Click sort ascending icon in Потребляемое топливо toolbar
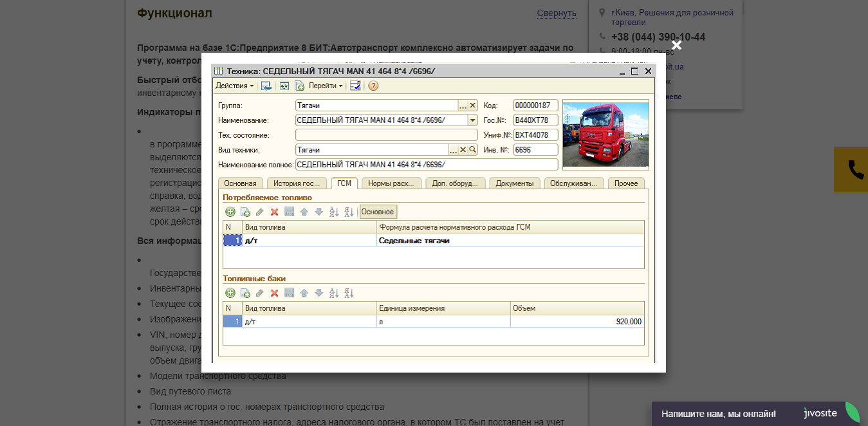 click(334, 212)
